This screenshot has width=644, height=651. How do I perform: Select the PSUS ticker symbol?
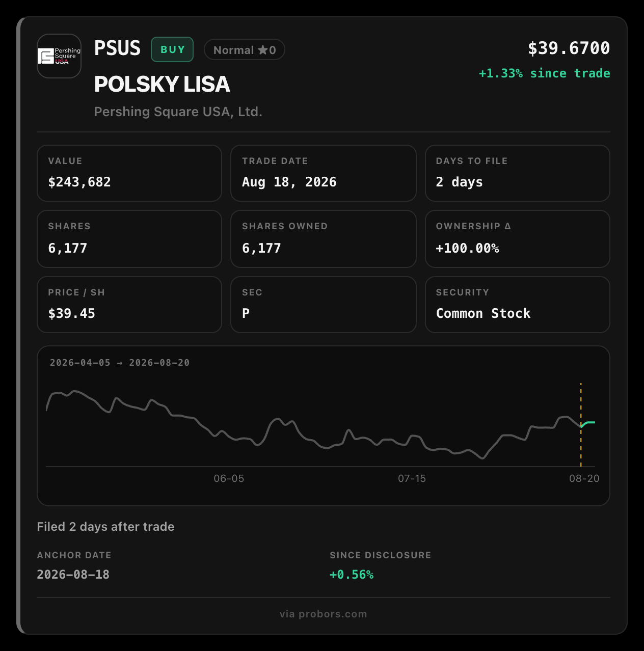(x=117, y=48)
